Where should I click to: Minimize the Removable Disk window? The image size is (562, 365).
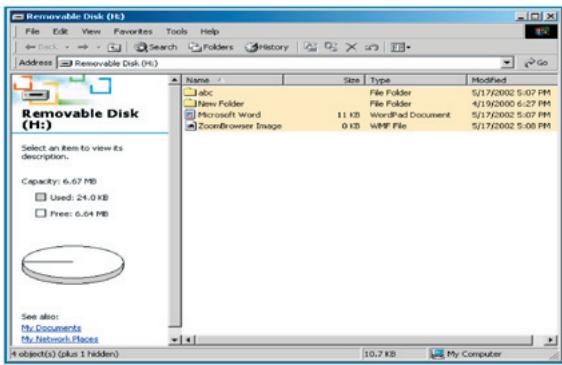[522, 16]
